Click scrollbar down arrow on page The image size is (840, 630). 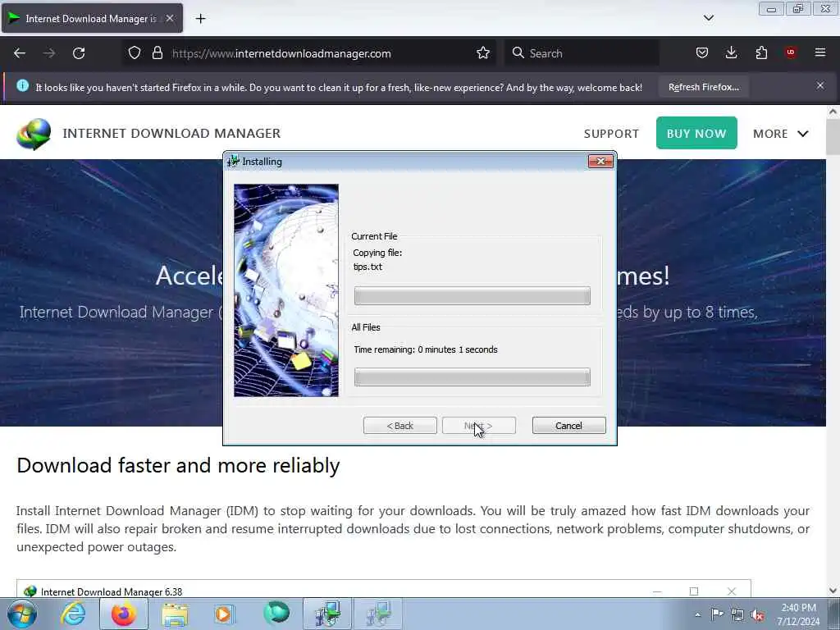[x=833, y=591]
